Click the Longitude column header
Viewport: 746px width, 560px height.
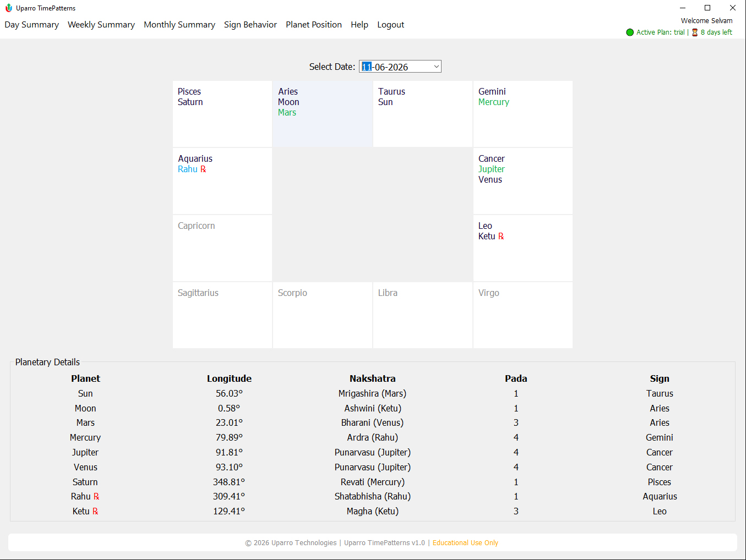pos(229,378)
